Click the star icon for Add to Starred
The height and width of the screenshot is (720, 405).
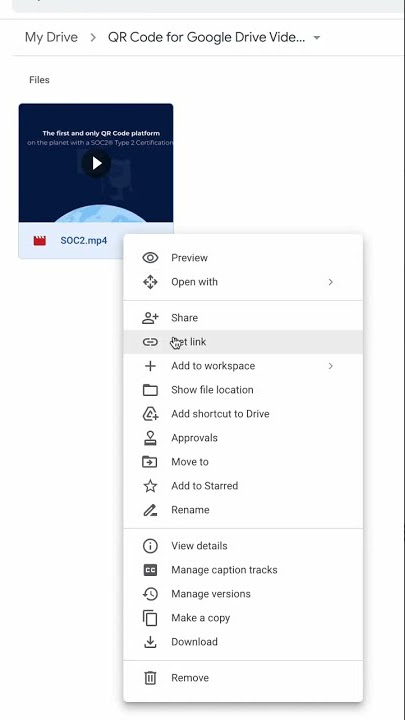[150, 486]
